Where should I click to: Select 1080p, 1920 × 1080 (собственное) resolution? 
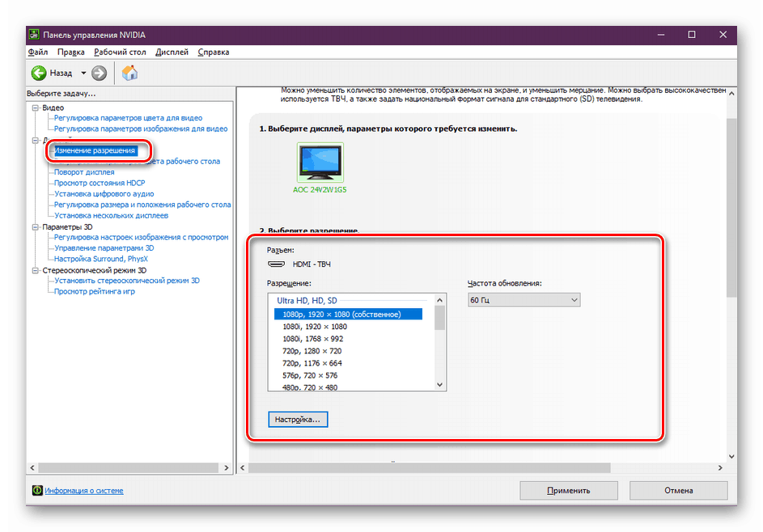point(349,315)
